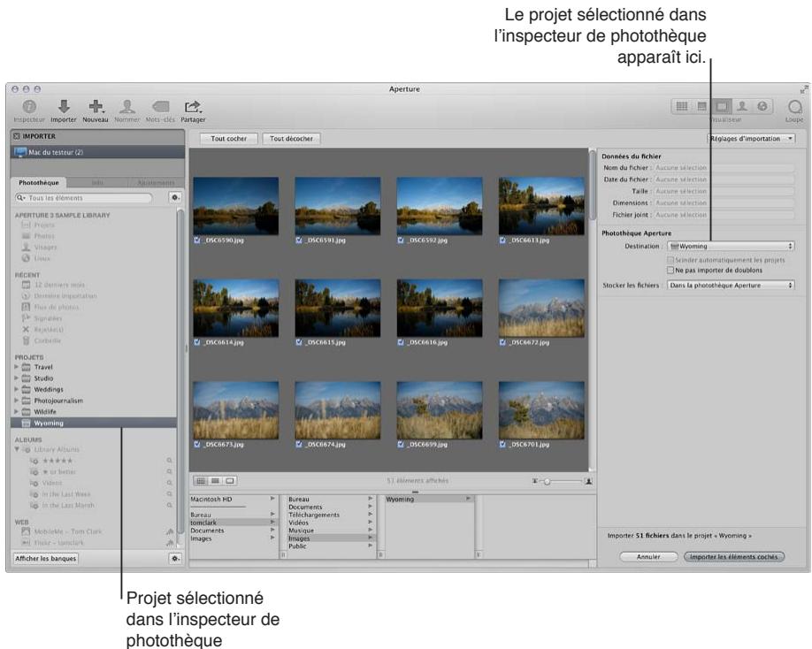Collapse the Library Albums group
812x649 pixels.
pos(17,449)
